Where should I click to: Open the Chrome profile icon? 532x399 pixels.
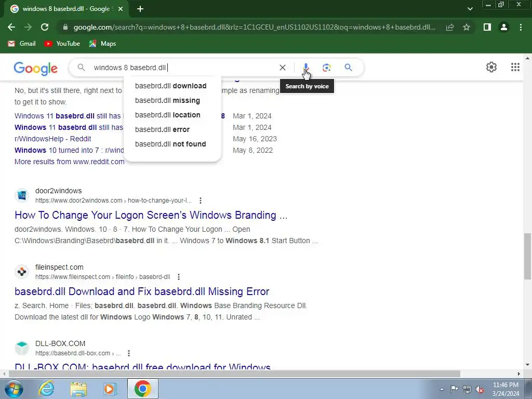tap(504, 27)
